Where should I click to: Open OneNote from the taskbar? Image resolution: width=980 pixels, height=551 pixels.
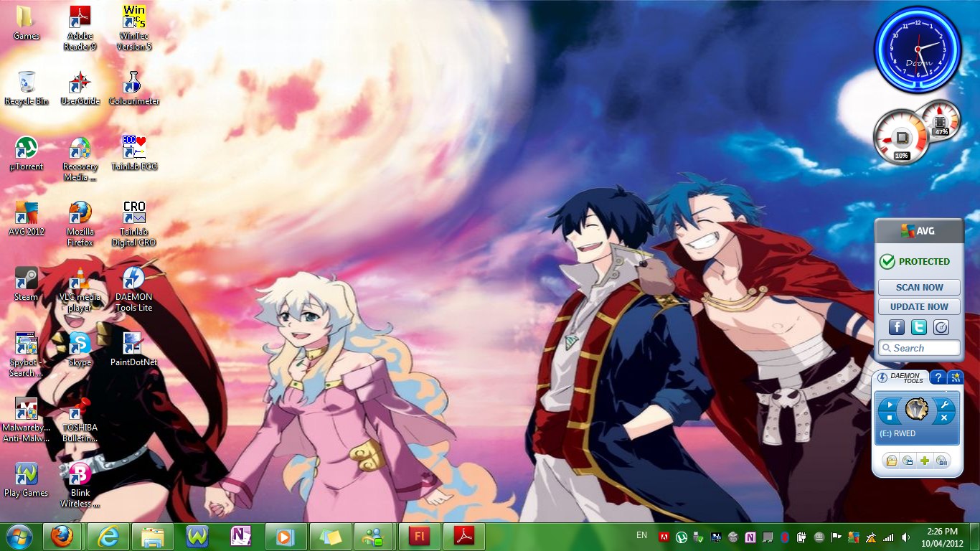click(241, 537)
